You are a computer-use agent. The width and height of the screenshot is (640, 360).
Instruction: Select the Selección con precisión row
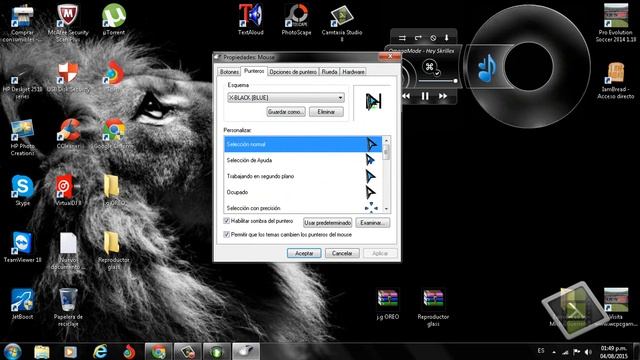click(303, 207)
